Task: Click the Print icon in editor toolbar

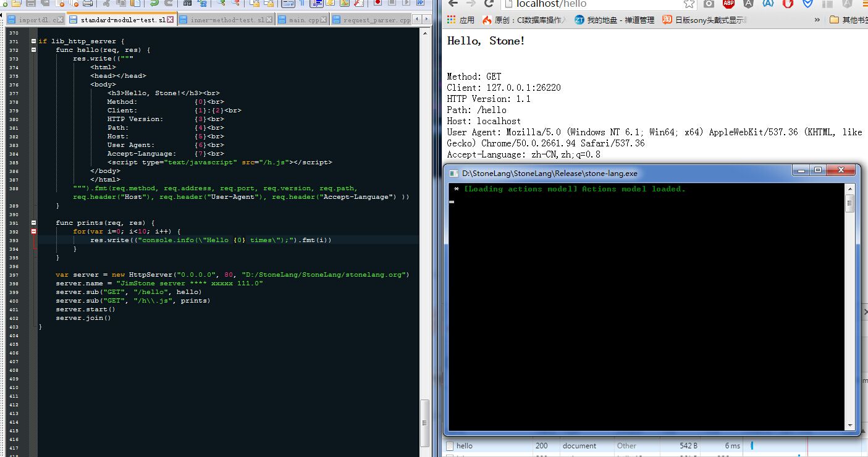Action: (x=88, y=4)
